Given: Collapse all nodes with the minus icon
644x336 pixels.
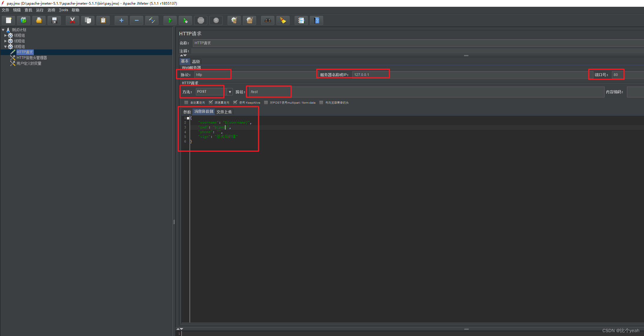Looking at the screenshot, I should [137, 20].
